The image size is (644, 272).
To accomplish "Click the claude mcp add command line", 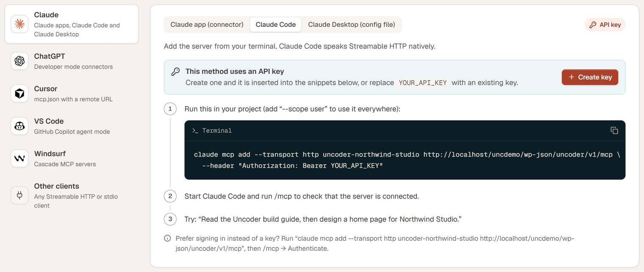I will [x=407, y=154].
